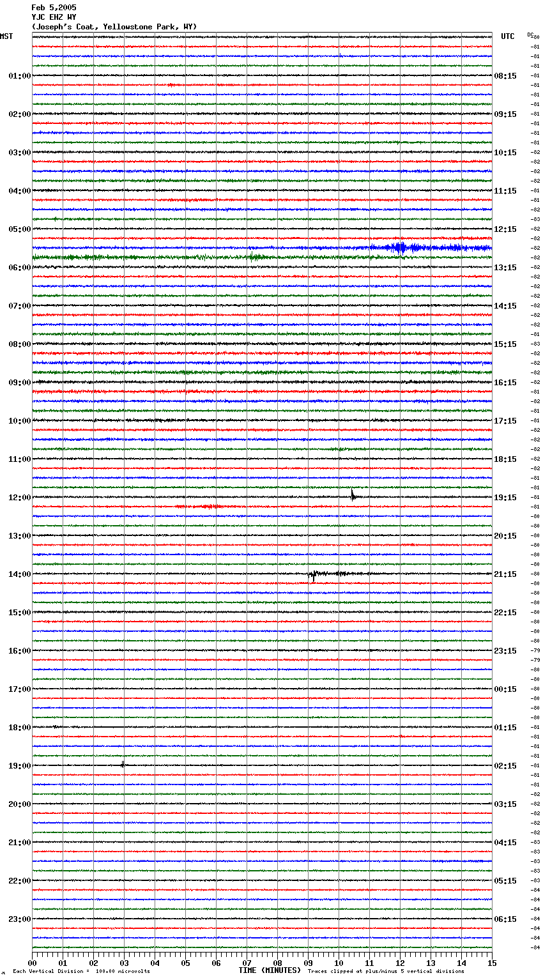Viewport: 543px width, 980px height.
Task: Click the 02:15 UTC time label
Action: [x=505, y=766]
